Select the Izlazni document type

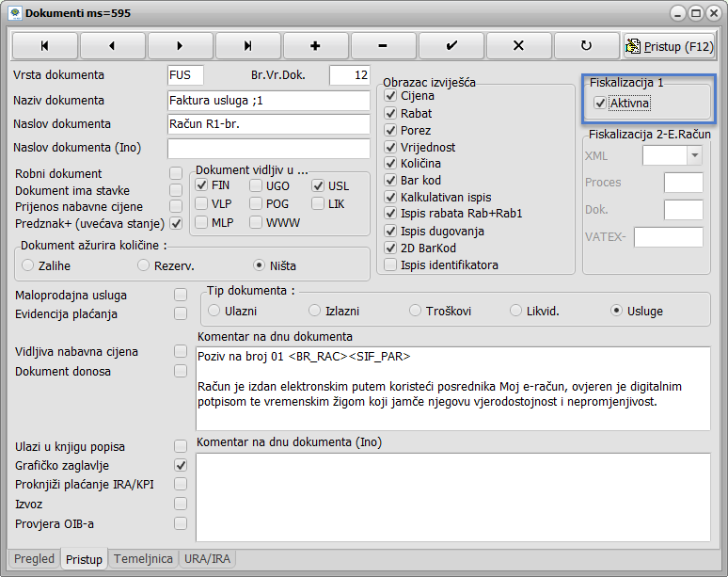[x=315, y=311]
